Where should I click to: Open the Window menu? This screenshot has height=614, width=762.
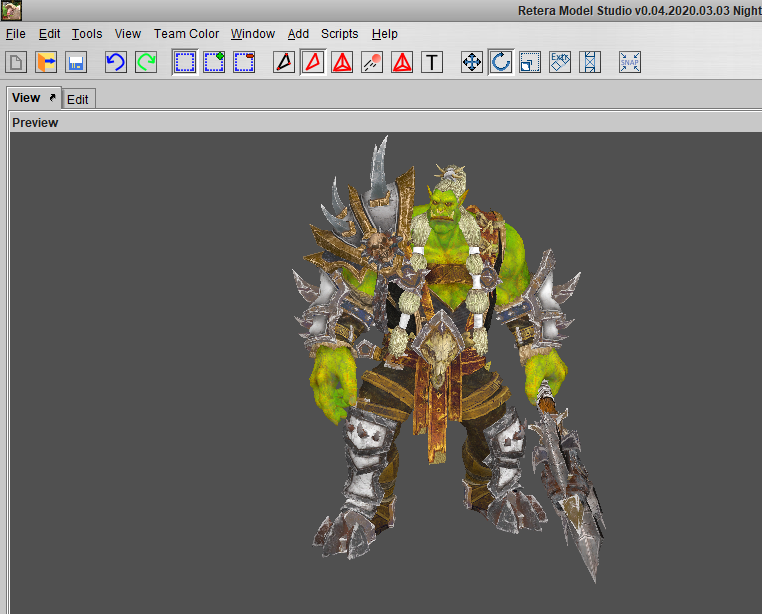(x=253, y=34)
